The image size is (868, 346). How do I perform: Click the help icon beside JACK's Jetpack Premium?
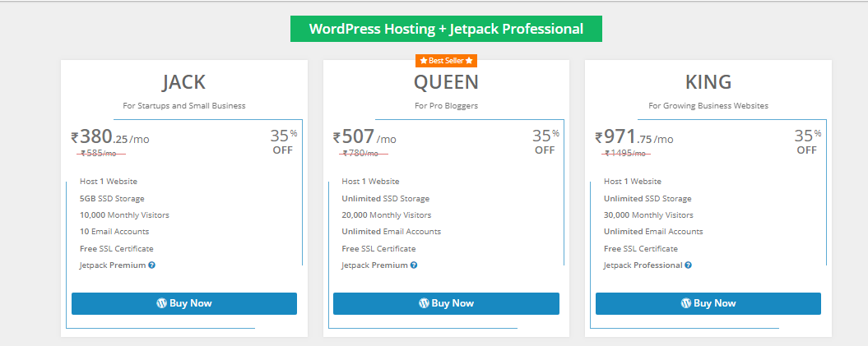tap(151, 265)
